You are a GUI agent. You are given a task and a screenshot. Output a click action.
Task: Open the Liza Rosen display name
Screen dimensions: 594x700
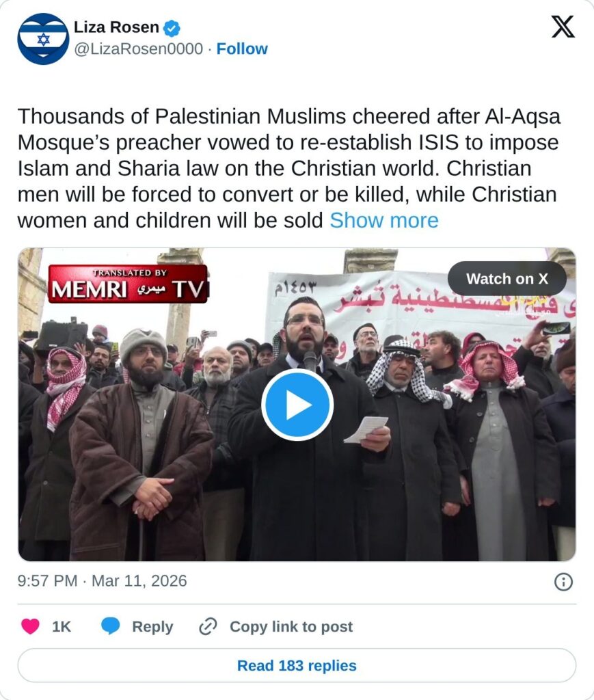[116, 27]
